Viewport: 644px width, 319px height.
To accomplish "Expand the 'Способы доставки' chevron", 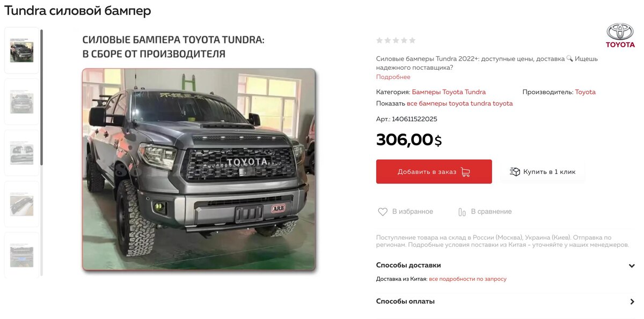I will click(632, 265).
